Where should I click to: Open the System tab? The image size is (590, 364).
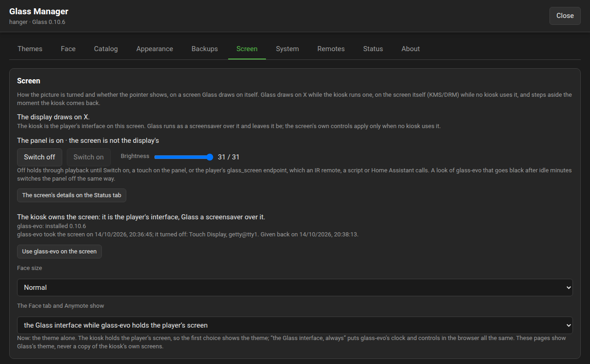coord(288,49)
